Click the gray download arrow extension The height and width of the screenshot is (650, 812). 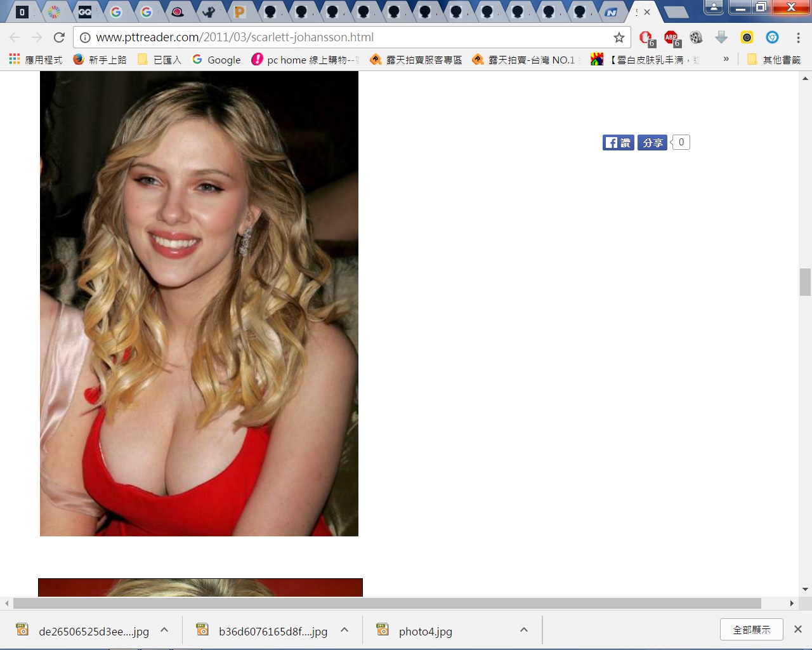[x=721, y=37]
